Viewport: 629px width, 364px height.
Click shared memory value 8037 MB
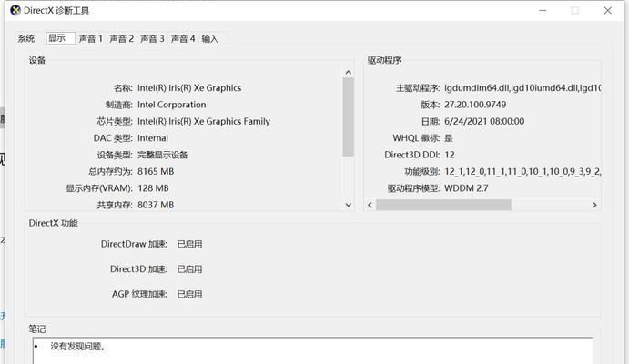156,205
